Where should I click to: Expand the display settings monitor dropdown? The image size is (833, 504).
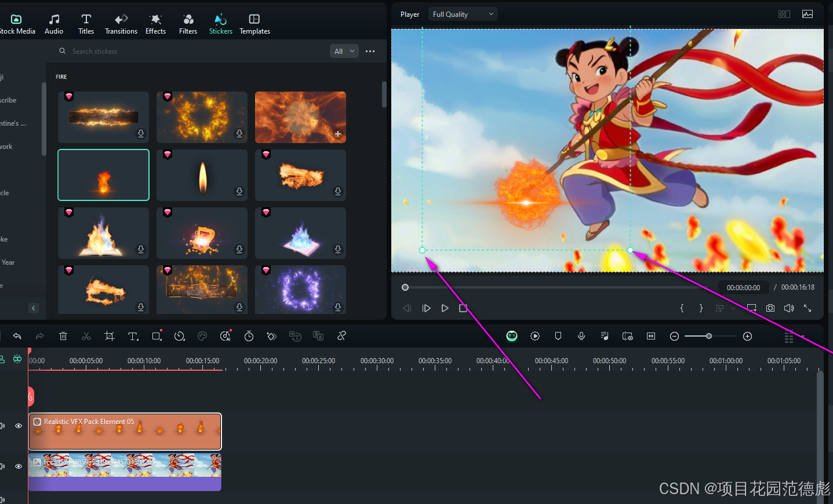point(752,308)
